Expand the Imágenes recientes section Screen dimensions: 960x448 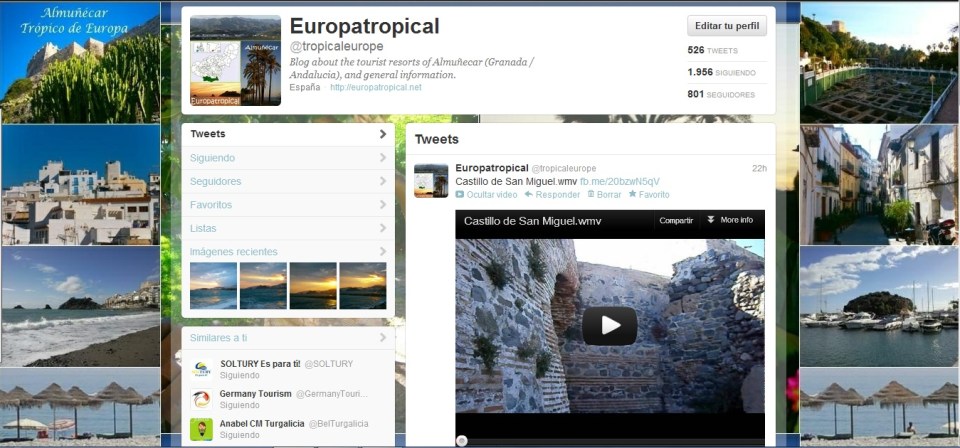point(382,252)
